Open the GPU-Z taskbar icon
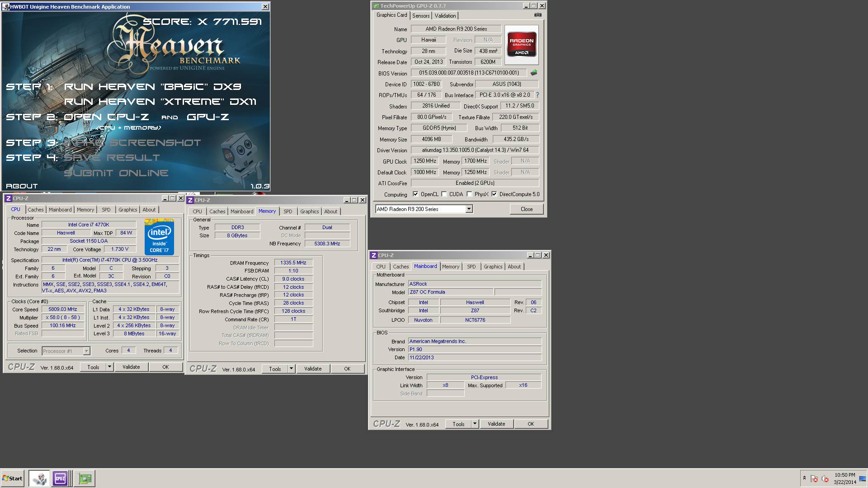This screenshot has height=488, width=868. click(85, 478)
